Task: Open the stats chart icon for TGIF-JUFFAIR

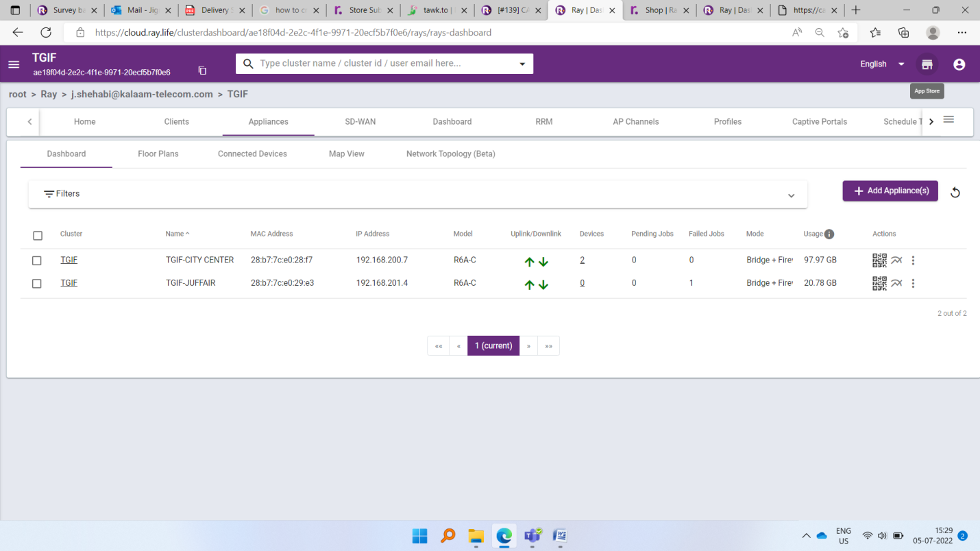Action: (x=896, y=283)
